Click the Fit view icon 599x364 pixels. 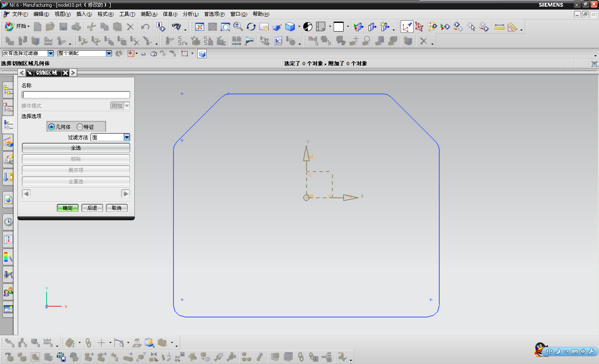200,27
